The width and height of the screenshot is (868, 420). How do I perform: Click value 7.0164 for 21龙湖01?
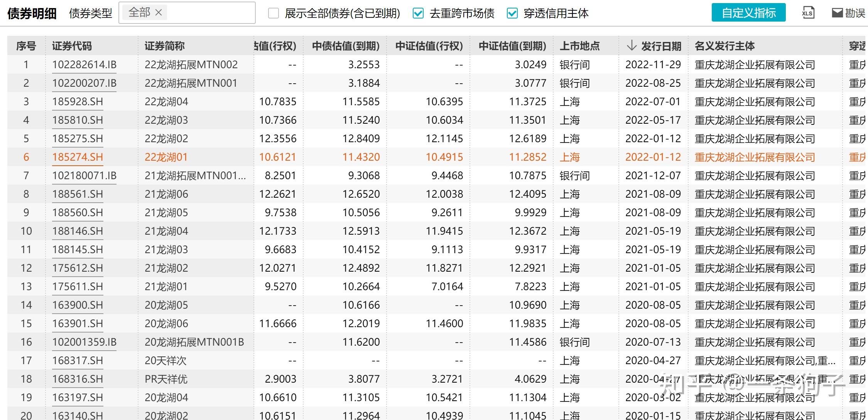(x=447, y=286)
